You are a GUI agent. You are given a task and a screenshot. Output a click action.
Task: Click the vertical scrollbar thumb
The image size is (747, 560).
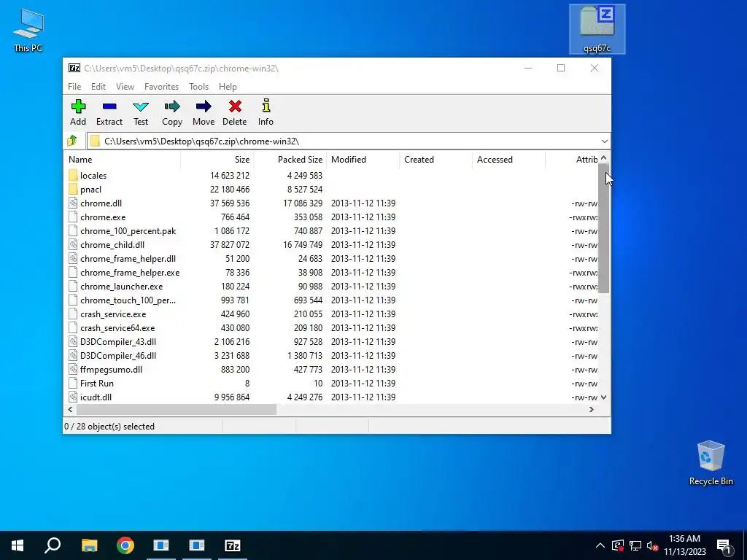(x=603, y=227)
